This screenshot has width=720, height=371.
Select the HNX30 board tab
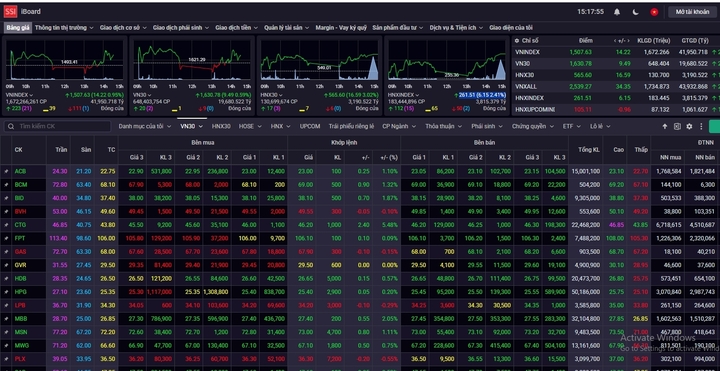pyautogui.click(x=221, y=126)
